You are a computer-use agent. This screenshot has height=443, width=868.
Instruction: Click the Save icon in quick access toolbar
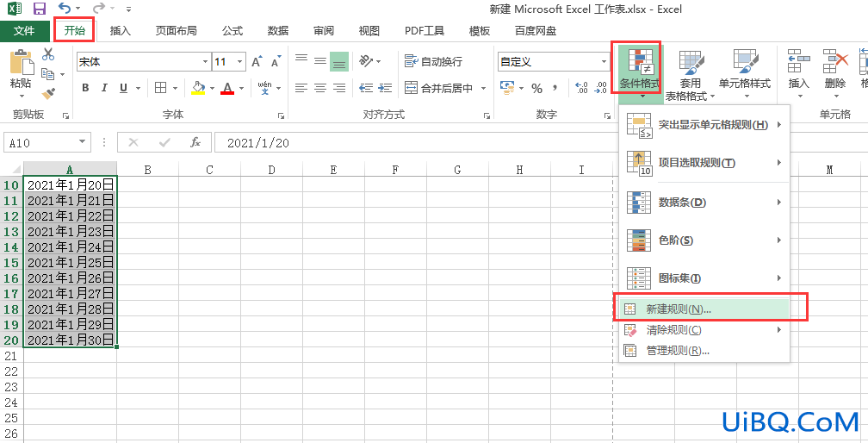[40, 9]
